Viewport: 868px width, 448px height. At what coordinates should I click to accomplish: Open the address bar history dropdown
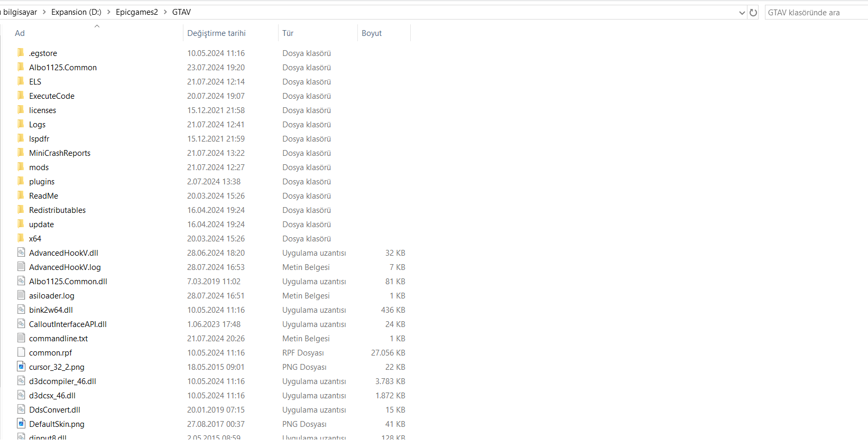tap(742, 13)
